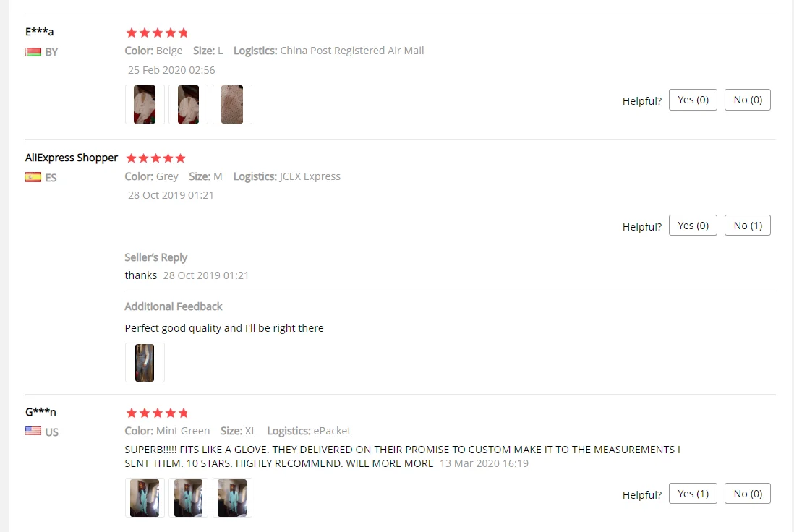Click the Spain flag icon next to ES

(x=33, y=177)
